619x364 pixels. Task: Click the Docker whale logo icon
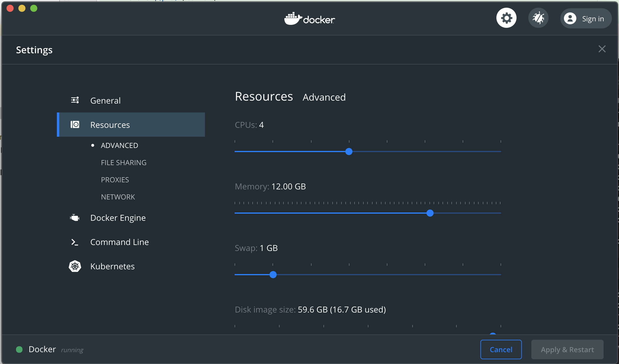(292, 18)
